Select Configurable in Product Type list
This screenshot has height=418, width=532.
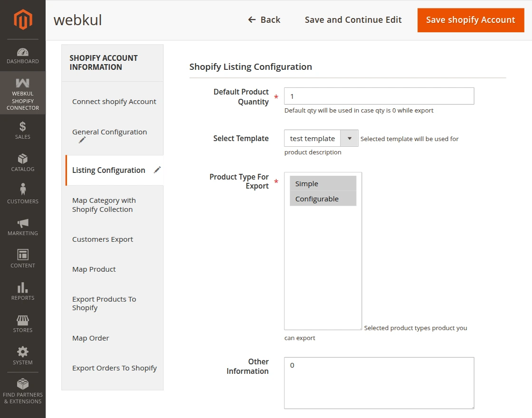[x=323, y=199]
